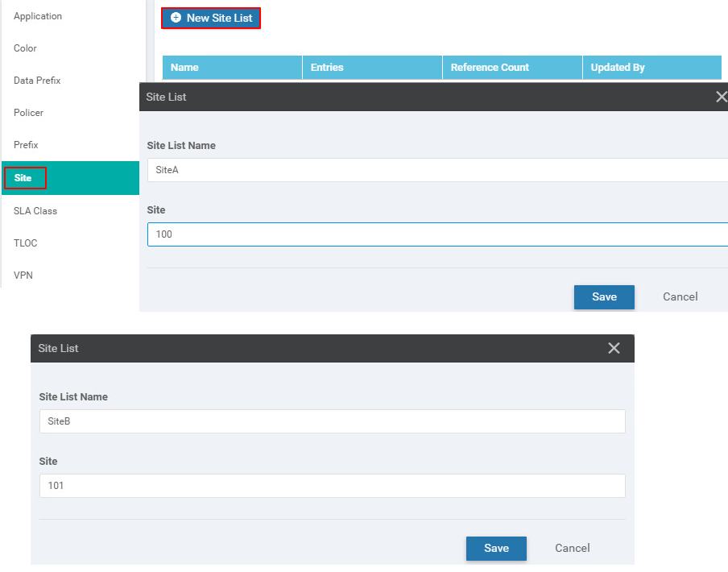
Task: Close the SiteB Site List dialog
Action: [614, 348]
